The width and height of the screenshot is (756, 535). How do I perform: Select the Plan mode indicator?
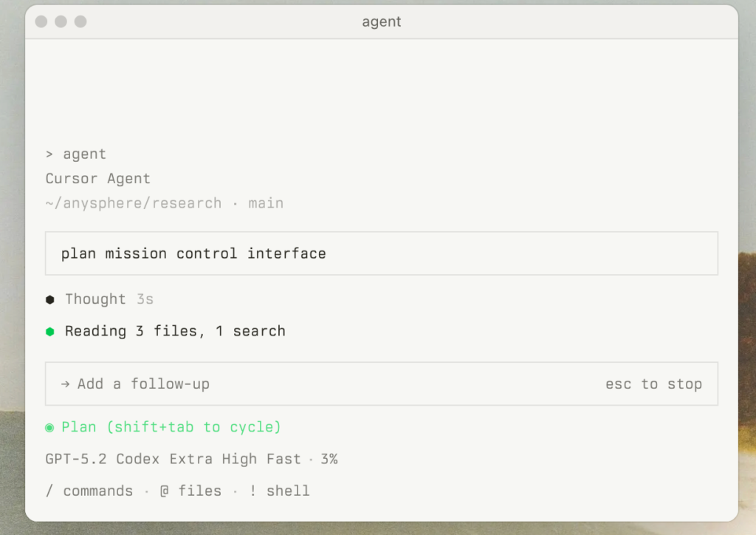click(x=79, y=427)
